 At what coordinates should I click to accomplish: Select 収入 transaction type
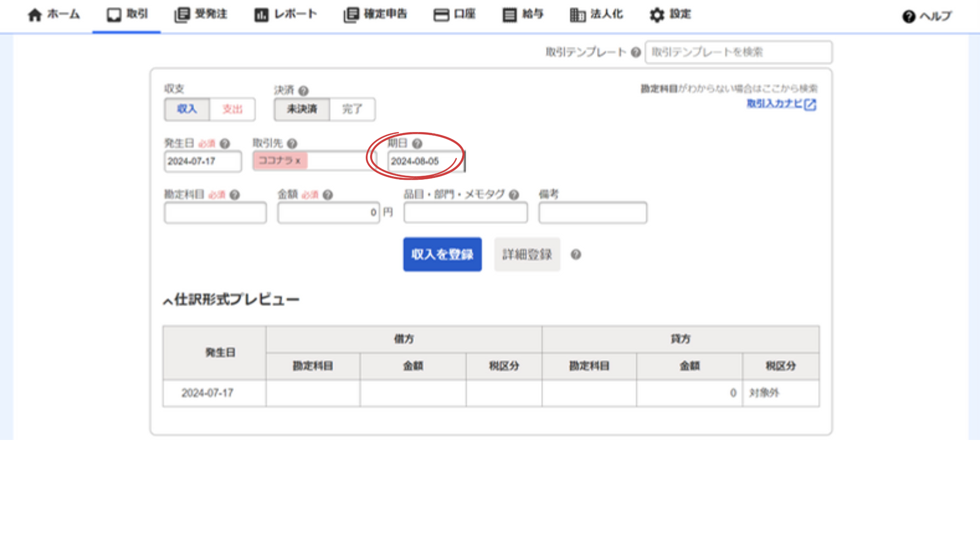click(187, 109)
